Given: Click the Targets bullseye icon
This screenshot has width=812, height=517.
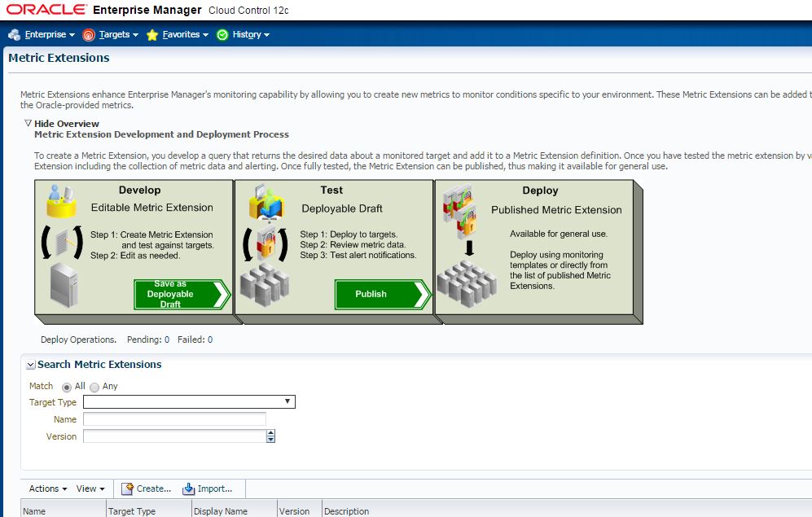Looking at the screenshot, I should [89, 35].
